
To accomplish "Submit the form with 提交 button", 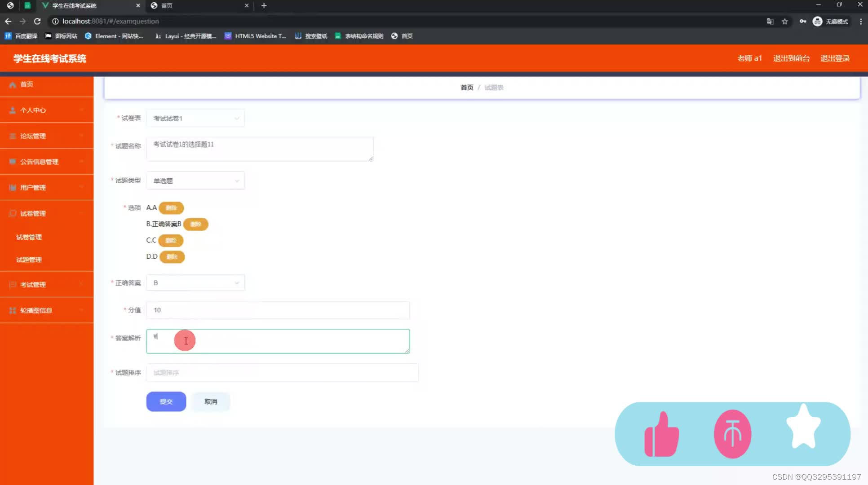I will 166,401.
